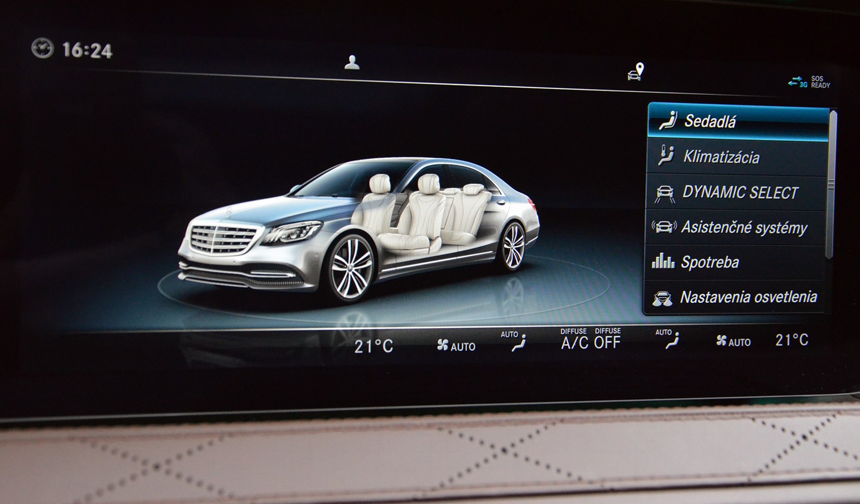Open Asistenčné systémy settings
This screenshot has width=860, height=504.
coord(736,228)
